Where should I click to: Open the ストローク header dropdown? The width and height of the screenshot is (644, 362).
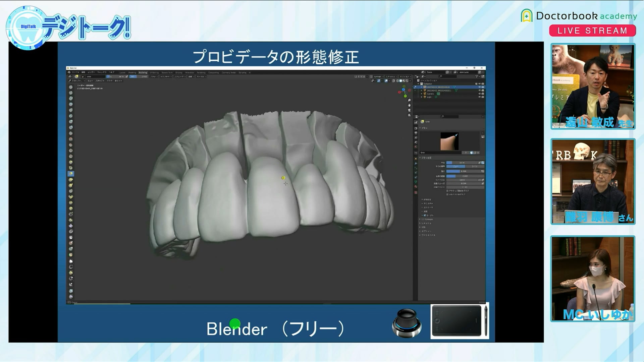[x=180, y=76]
